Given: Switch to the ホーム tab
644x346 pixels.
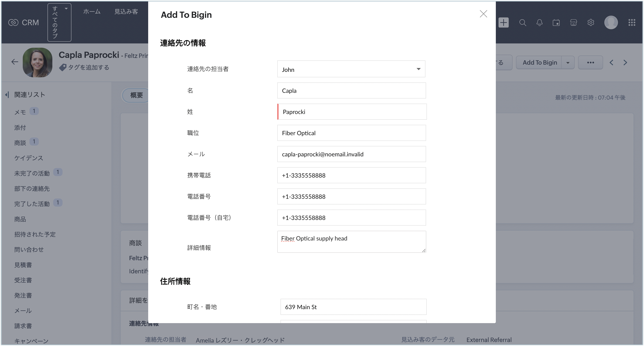Looking at the screenshot, I should tap(92, 11).
